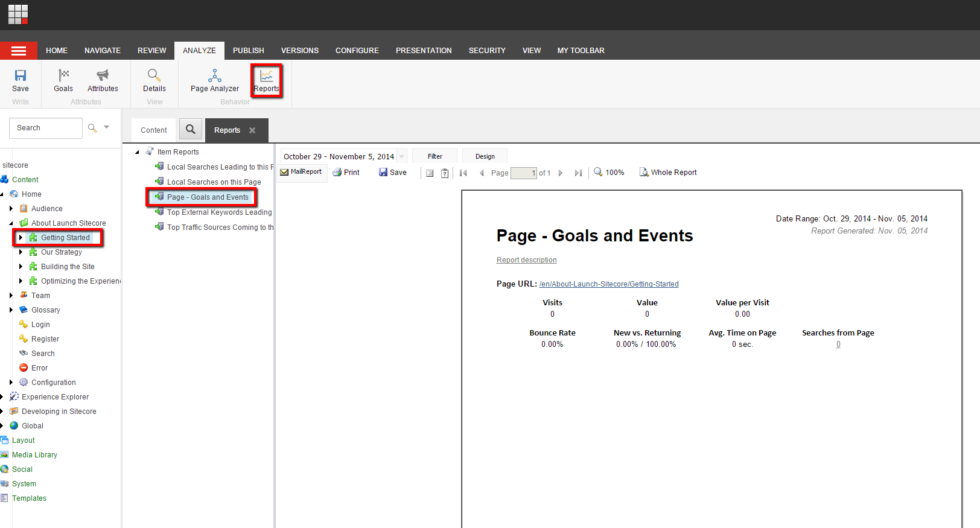Click the Whole Report icon
Image resolution: width=980 pixels, height=528 pixels.
[644, 172]
